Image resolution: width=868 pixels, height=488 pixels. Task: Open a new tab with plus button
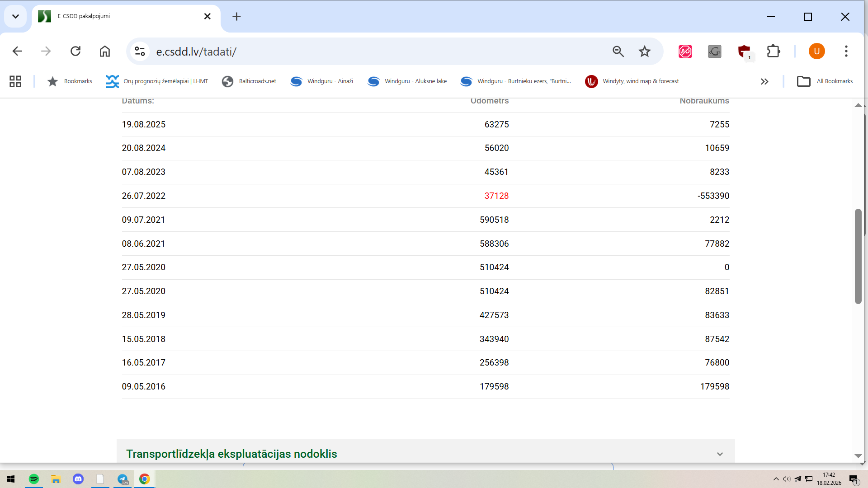tap(236, 17)
